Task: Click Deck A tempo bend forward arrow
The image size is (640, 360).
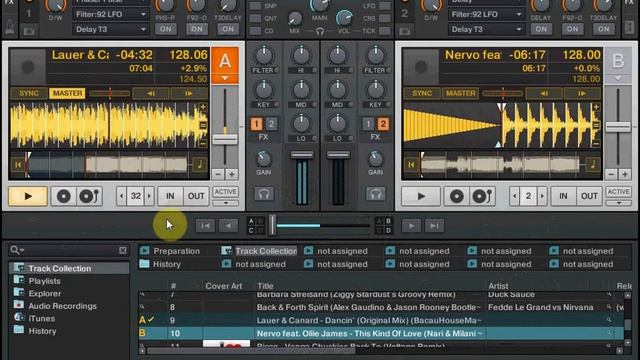Action: (188, 93)
